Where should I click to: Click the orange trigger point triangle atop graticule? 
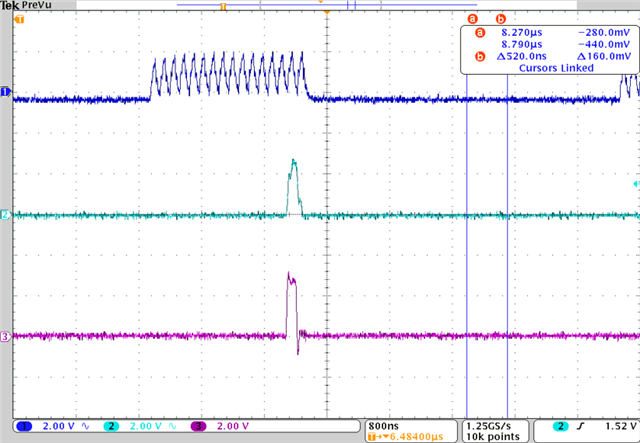(327, 13)
